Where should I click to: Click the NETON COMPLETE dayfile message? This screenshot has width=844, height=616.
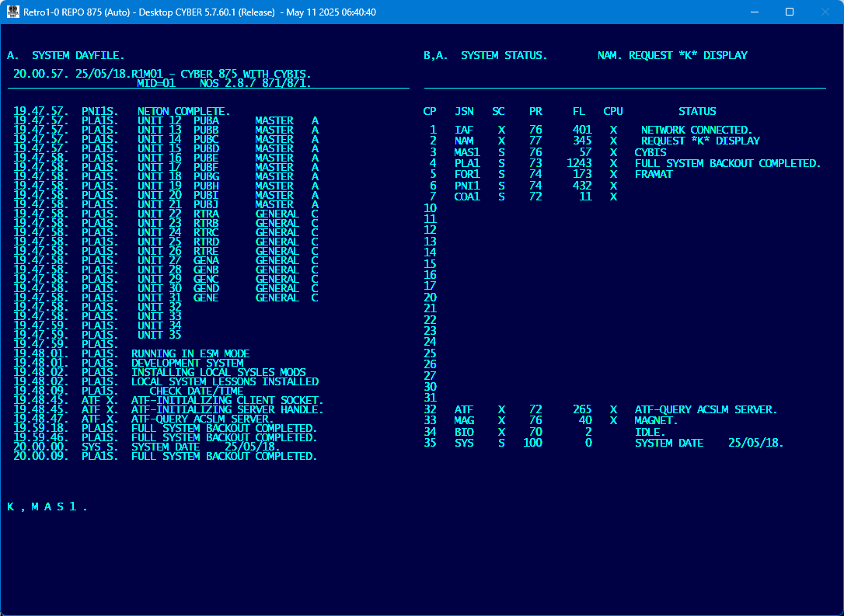[x=183, y=112]
